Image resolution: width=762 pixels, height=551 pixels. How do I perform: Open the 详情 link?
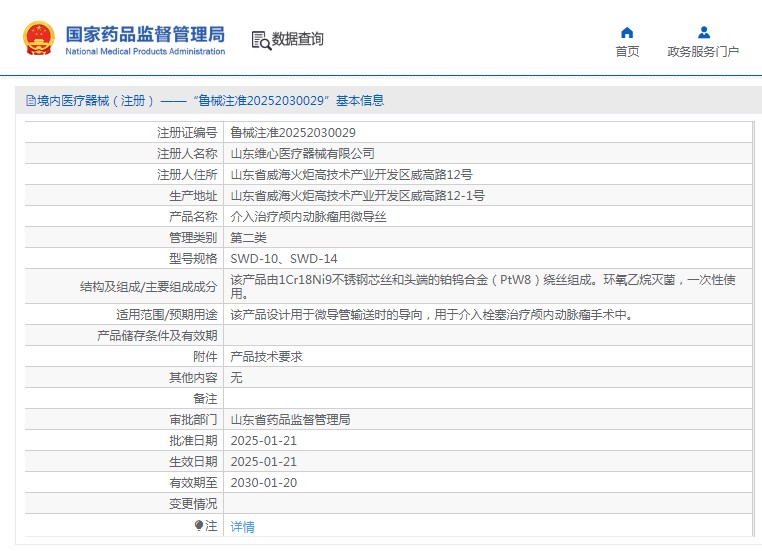pyautogui.click(x=242, y=526)
